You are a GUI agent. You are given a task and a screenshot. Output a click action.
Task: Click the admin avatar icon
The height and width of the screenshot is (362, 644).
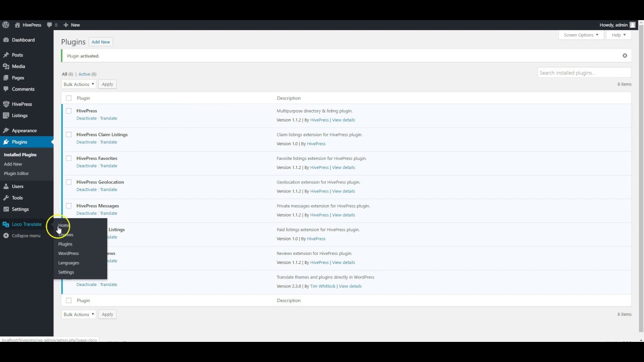[632, 25]
